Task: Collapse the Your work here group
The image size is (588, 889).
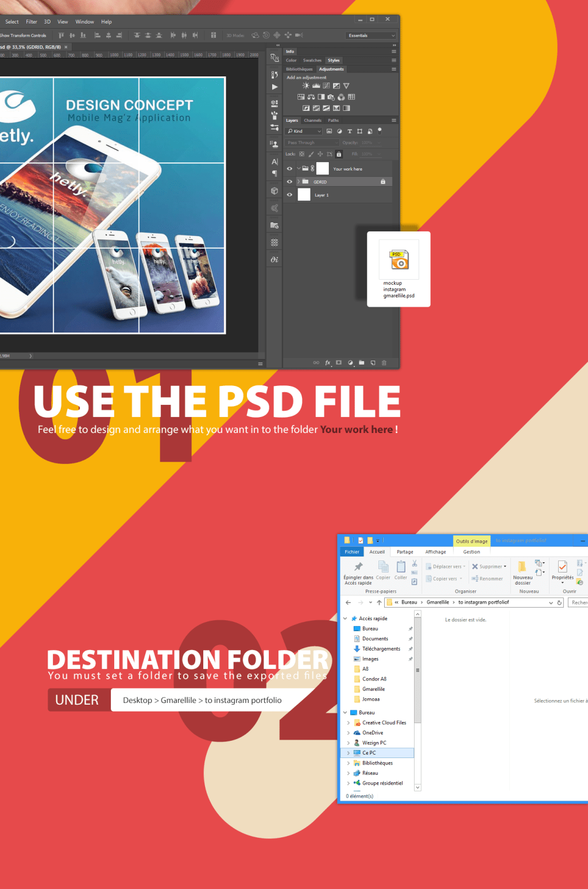Action: [299, 168]
